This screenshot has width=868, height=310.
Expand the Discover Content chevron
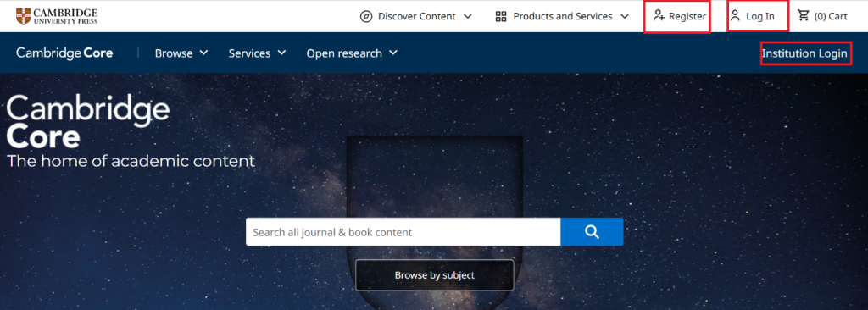pos(467,17)
